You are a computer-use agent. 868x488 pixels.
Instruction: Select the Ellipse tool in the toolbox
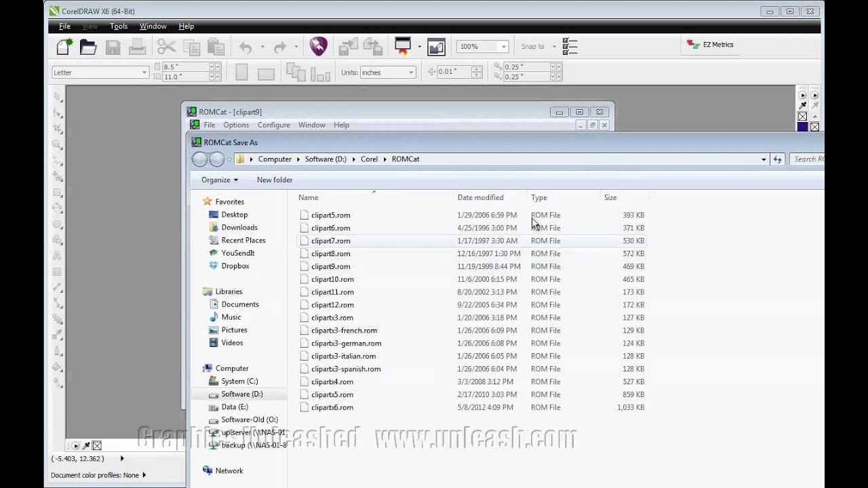pos(58,208)
